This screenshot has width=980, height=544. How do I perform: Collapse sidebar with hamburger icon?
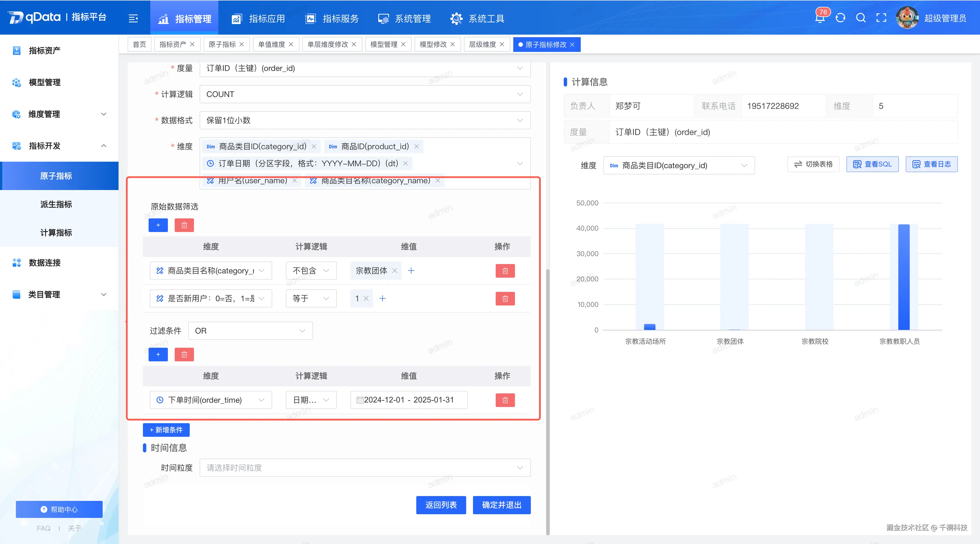point(133,18)
